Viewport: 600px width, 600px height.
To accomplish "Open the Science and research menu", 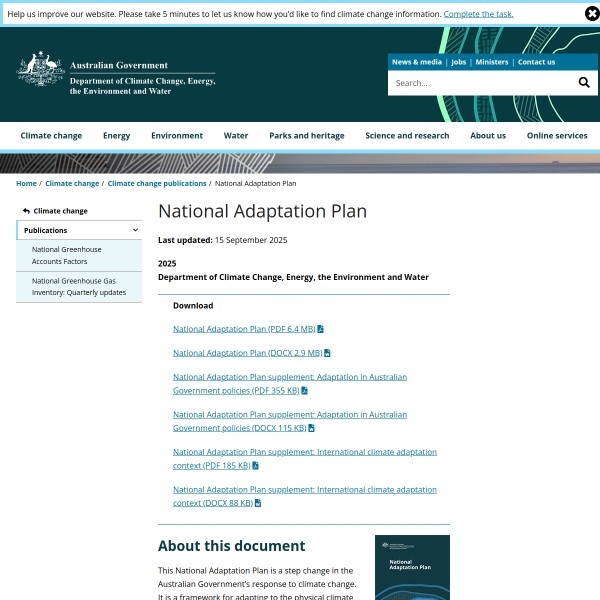I will [x=407, y=136].
